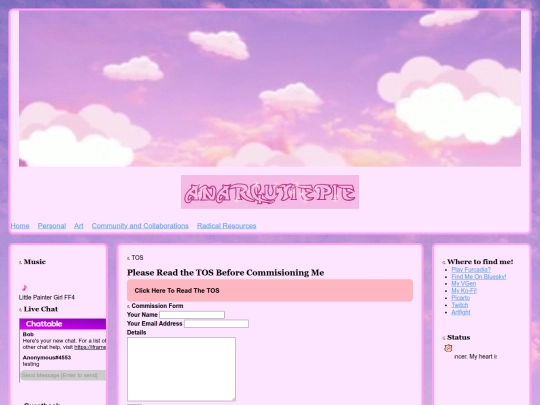Click the Status heading
540x405 pixels.
(x=458, y=338)
